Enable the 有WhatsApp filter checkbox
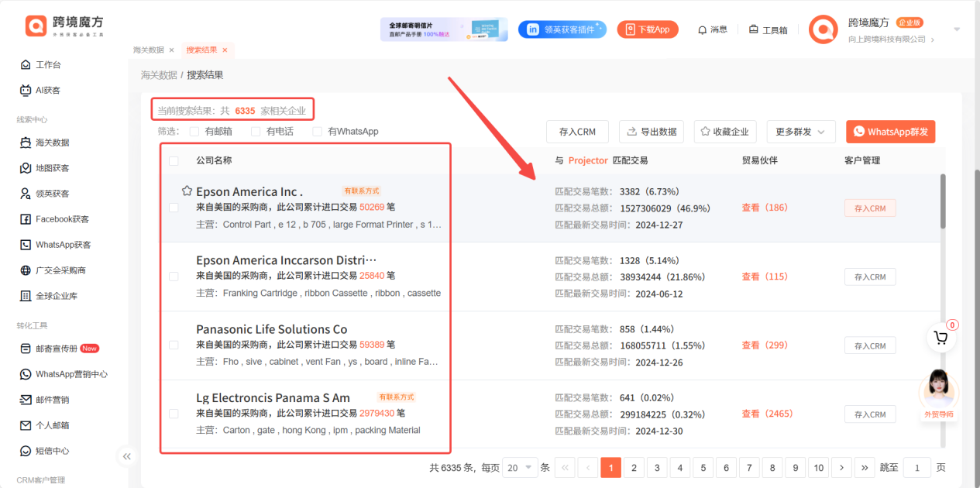The width and height of the screenshot is (980, 488). [317, 132]
